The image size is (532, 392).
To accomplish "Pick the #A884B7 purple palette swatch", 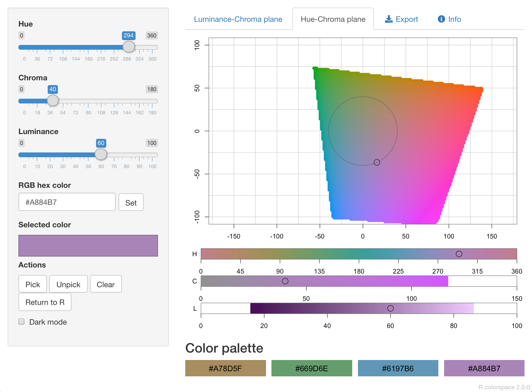I will (x=484, y=368).
